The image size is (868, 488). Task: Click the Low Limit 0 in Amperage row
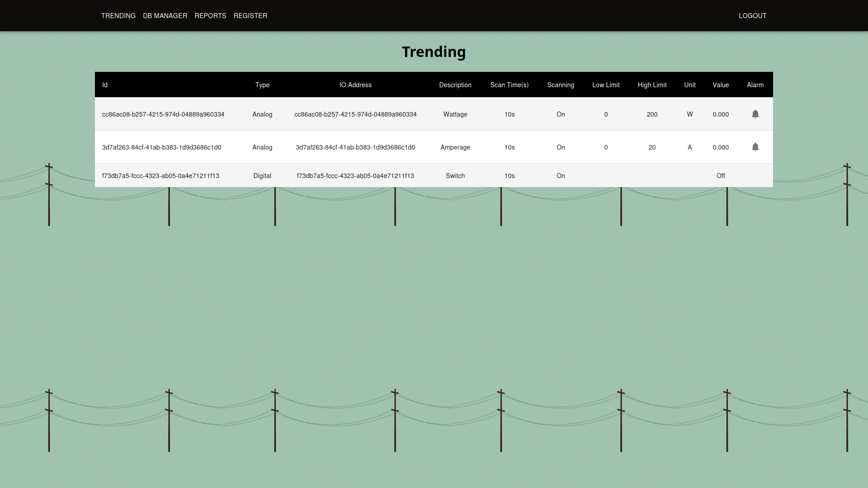click(606, 147)
